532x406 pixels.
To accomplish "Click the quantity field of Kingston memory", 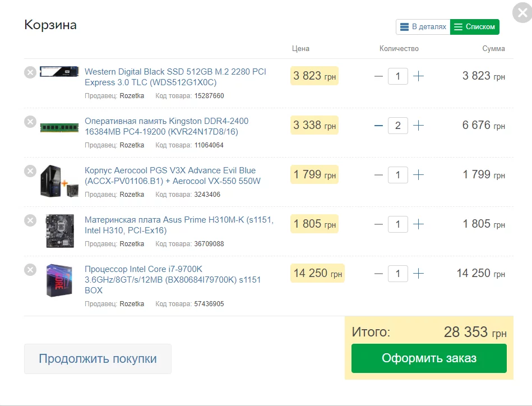I will point(398,126).
